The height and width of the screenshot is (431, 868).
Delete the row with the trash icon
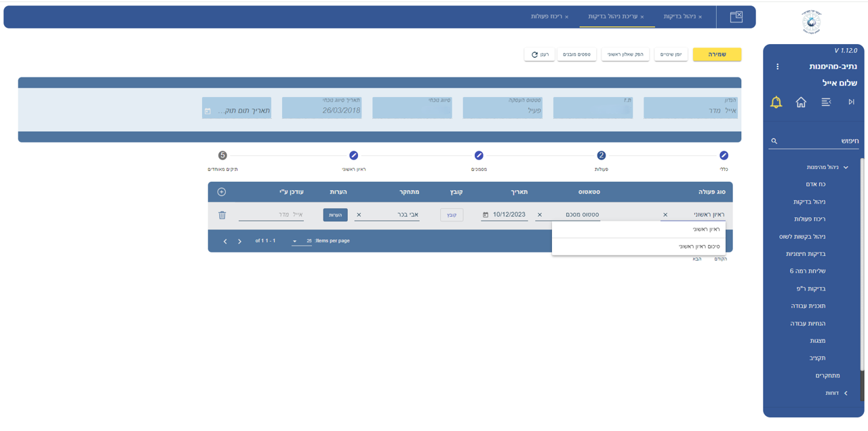pos(222,215)
